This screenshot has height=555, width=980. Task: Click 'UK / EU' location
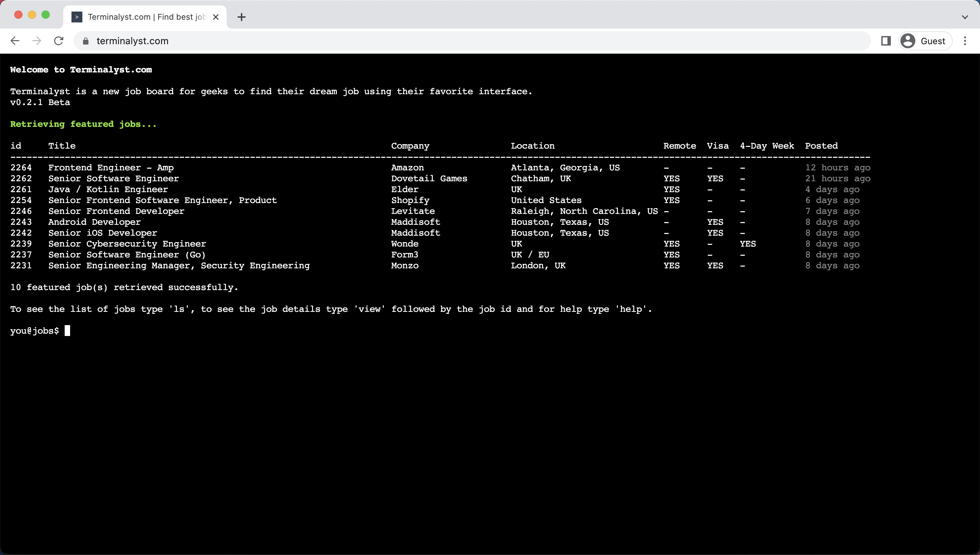click(x=530, y=254)
